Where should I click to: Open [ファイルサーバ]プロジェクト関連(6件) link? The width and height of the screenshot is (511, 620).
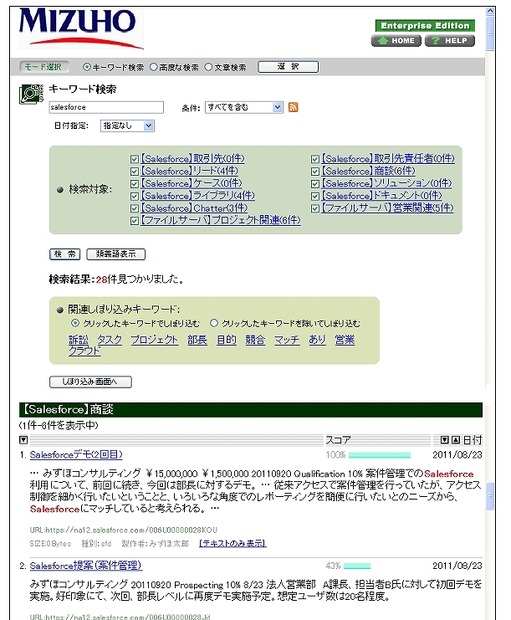coord(221,220)
